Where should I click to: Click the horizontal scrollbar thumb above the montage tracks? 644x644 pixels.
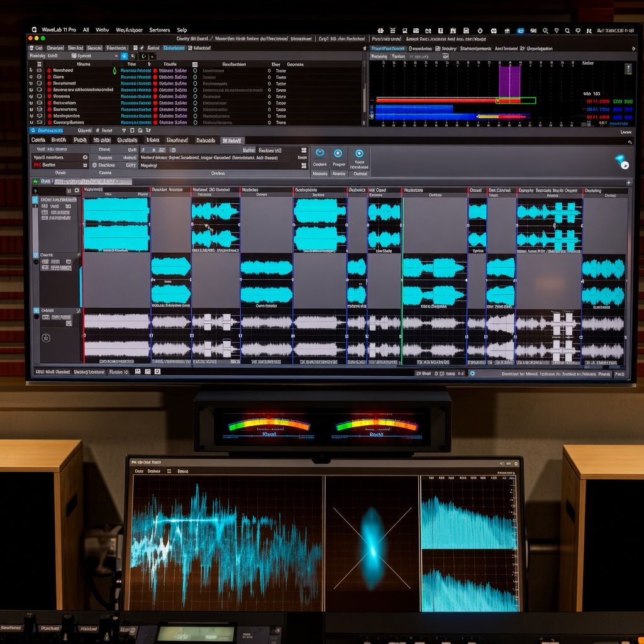[93, 182]
